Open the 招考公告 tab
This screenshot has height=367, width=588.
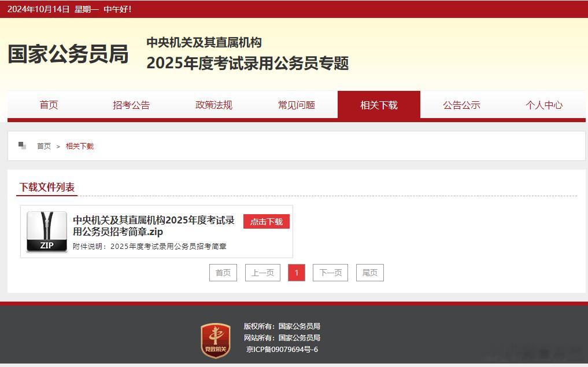tap(131, 105)
